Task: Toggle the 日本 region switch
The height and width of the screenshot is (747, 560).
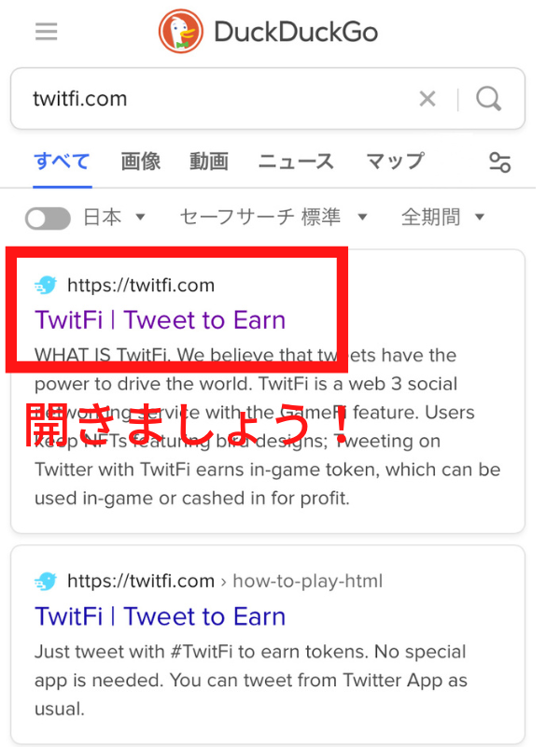Action: (48, 218)
